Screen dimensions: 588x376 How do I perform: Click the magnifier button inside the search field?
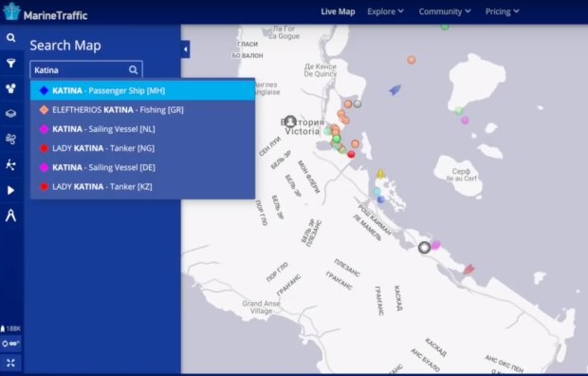133,70
